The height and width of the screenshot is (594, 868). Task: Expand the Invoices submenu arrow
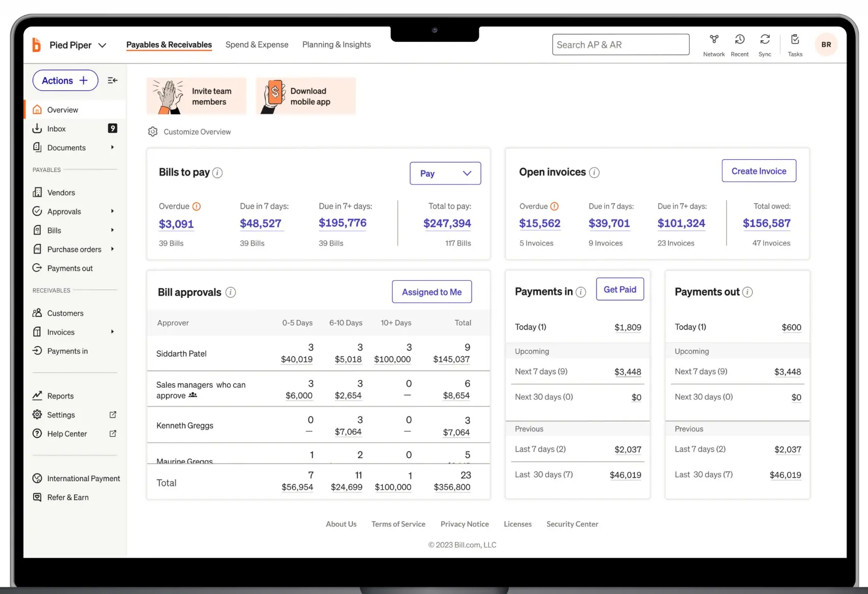click(x=112, y=332)
